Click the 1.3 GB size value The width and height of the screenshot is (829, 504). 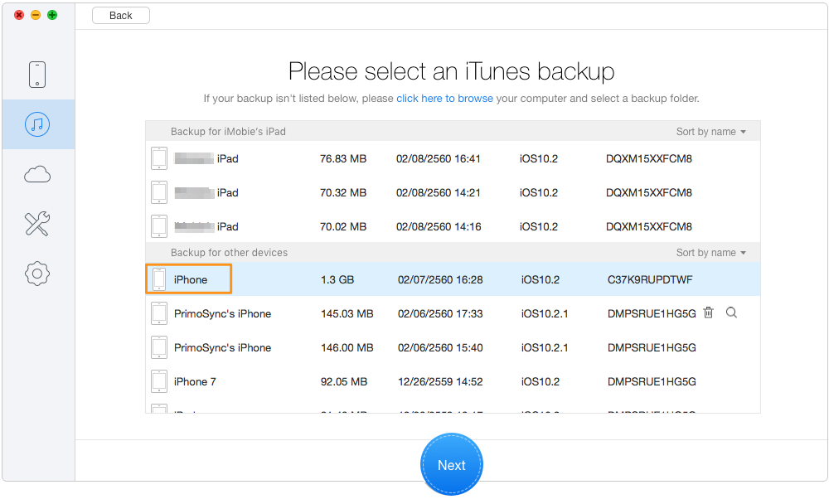pyautogui.click(x=337, y=279)
